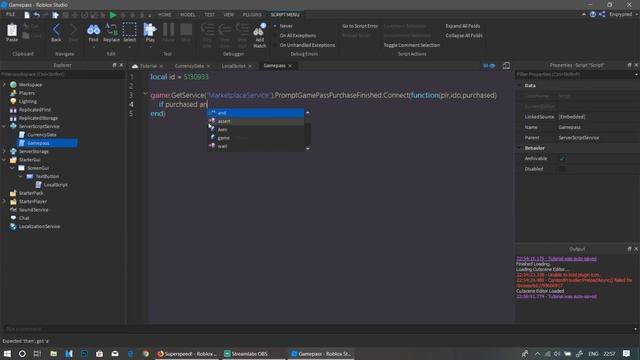Select Chat service in Explorer

24,218
